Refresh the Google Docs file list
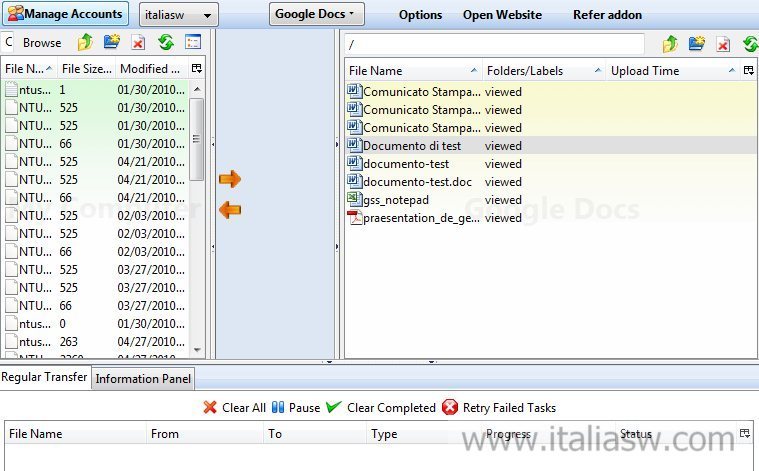 750,45
